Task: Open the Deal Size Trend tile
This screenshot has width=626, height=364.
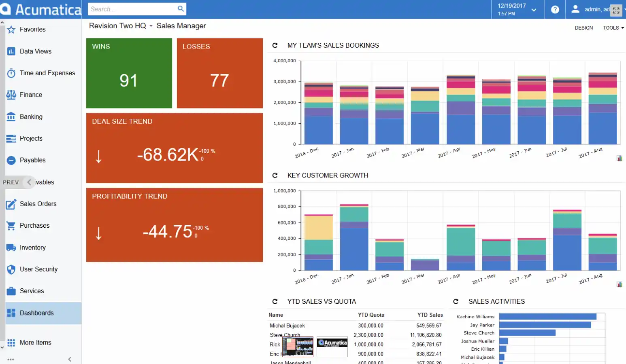Action: pyautogui.click(x=175, y=148)
